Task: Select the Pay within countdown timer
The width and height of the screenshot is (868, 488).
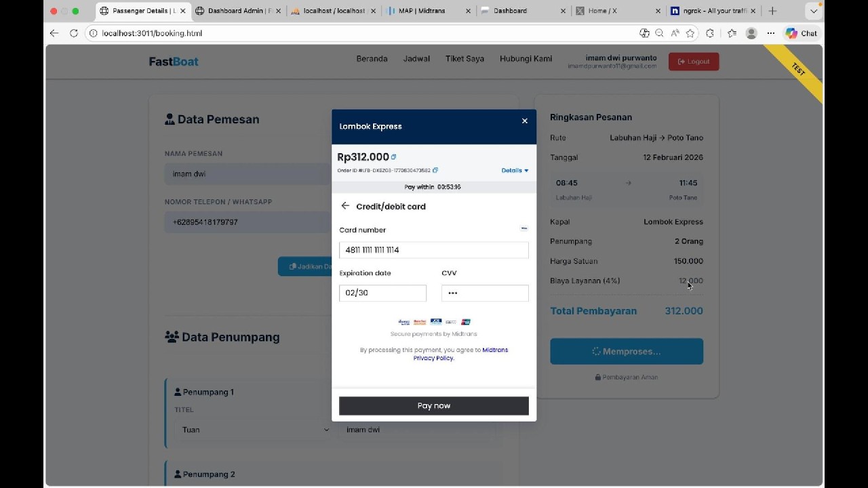Action: tap(449, 187)
